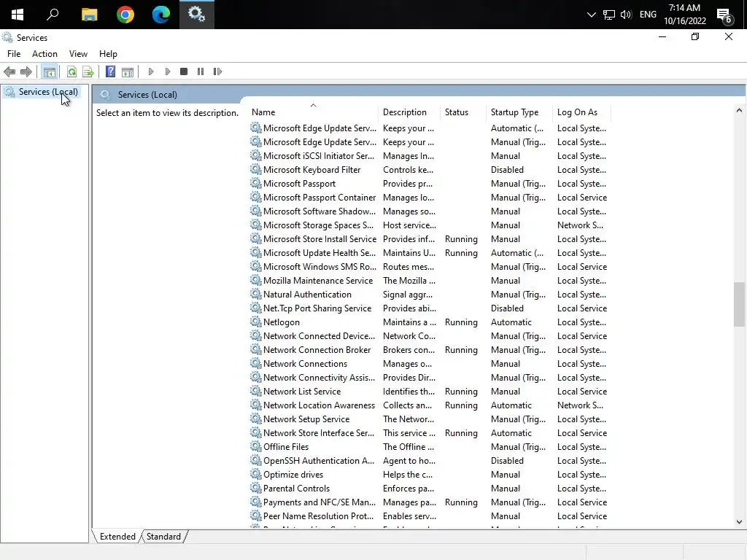Select the Microsoft Windows SMS Router service
Viewport: 747px width, 560px height.
430,267
